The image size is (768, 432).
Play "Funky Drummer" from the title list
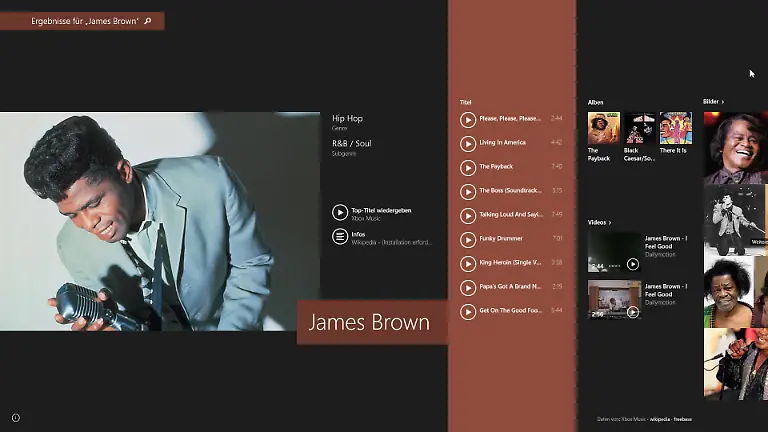(468, 239)
